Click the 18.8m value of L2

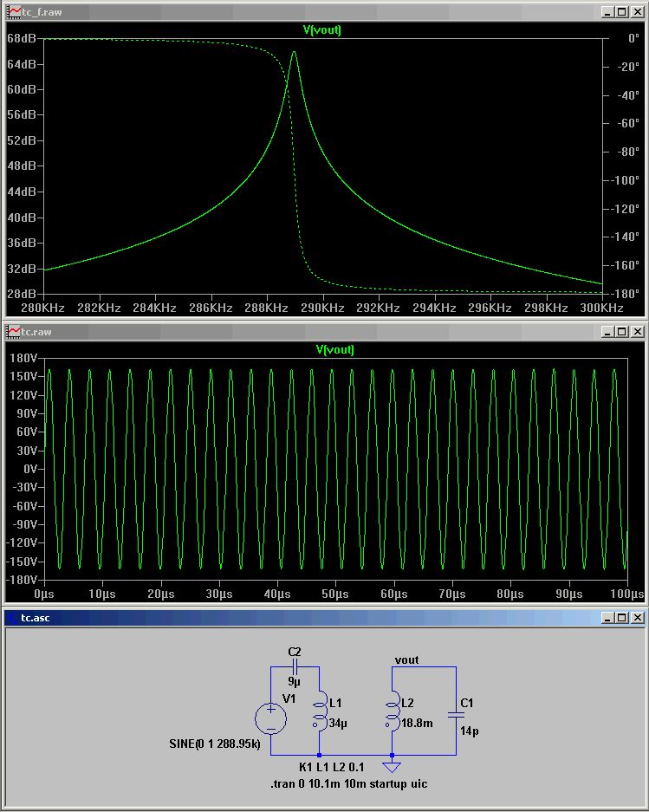click(417, 723)
